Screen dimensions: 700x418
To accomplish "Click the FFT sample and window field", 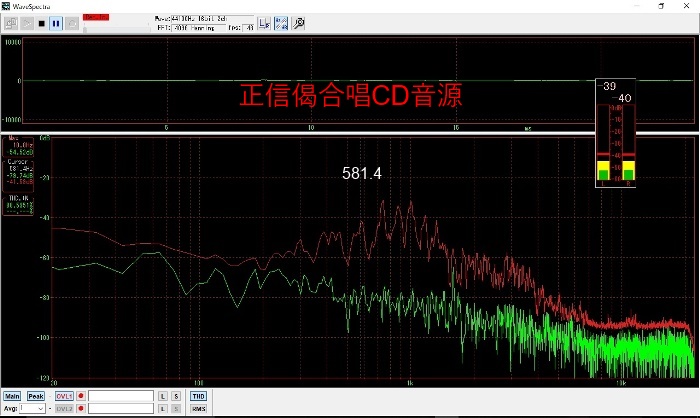I will tap(198, 28).
